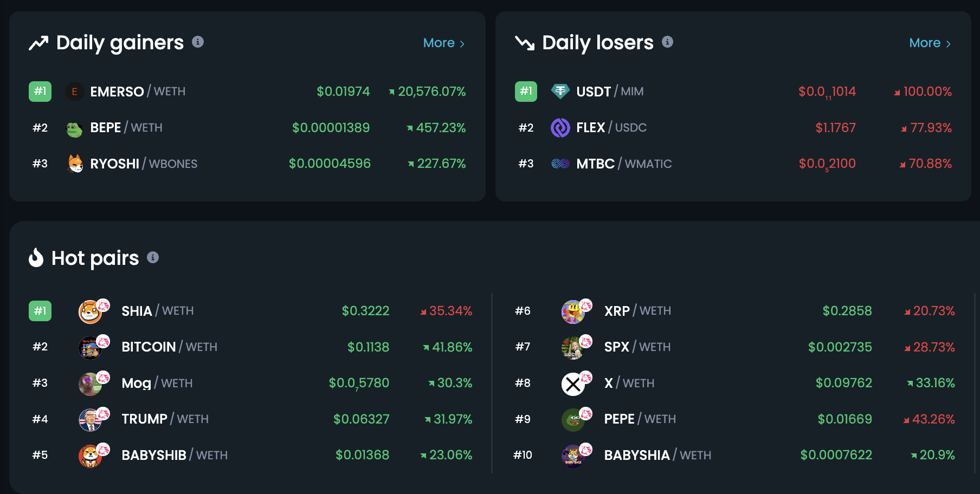Open the BABYSHIA / WETH pair

[x=734, y=456]
